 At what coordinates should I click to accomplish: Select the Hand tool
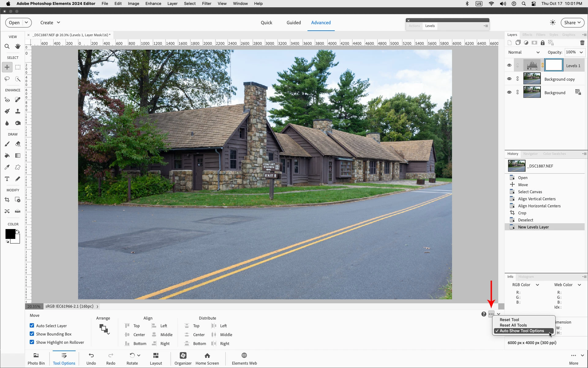(x=18, y=47)
